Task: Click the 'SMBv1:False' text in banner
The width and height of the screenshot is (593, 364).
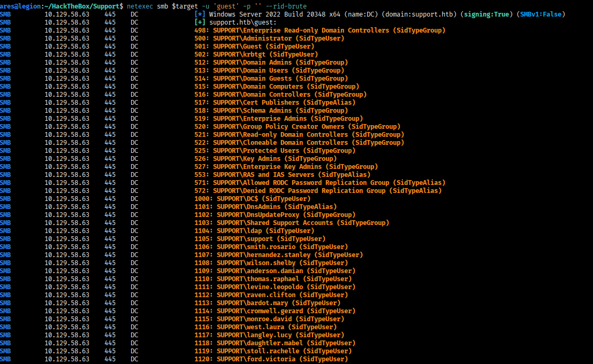Action: [541, 14]
